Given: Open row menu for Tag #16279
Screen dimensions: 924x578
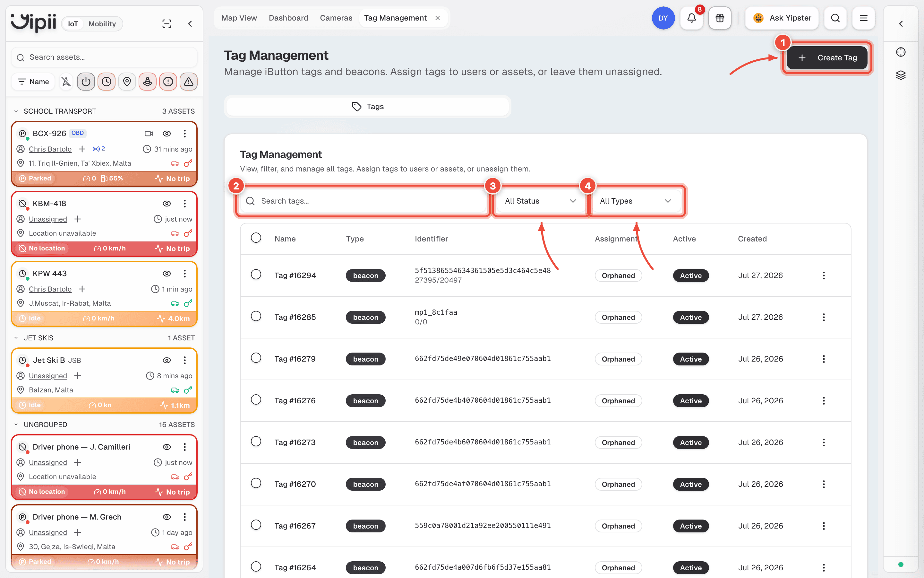Looking at the screenshot, I should [x=824, y=359].
